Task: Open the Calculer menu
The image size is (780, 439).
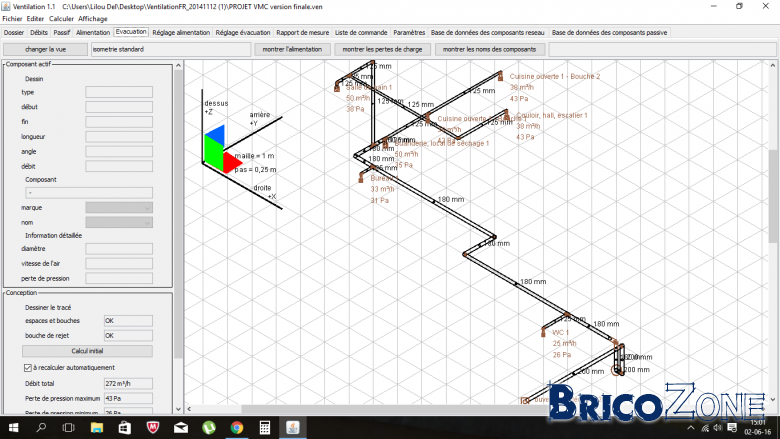Action: point(61,18)
